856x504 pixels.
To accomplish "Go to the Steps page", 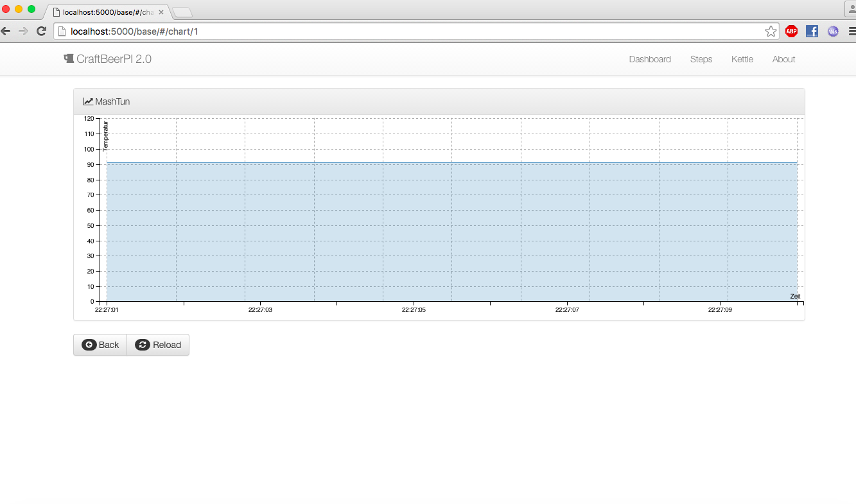I will (x=701, y=59).
